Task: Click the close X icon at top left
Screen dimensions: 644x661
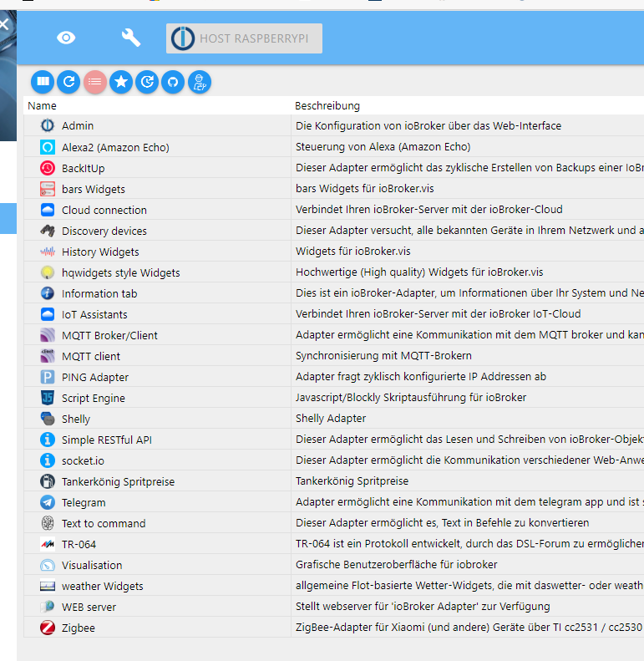Action: (4, 24)
